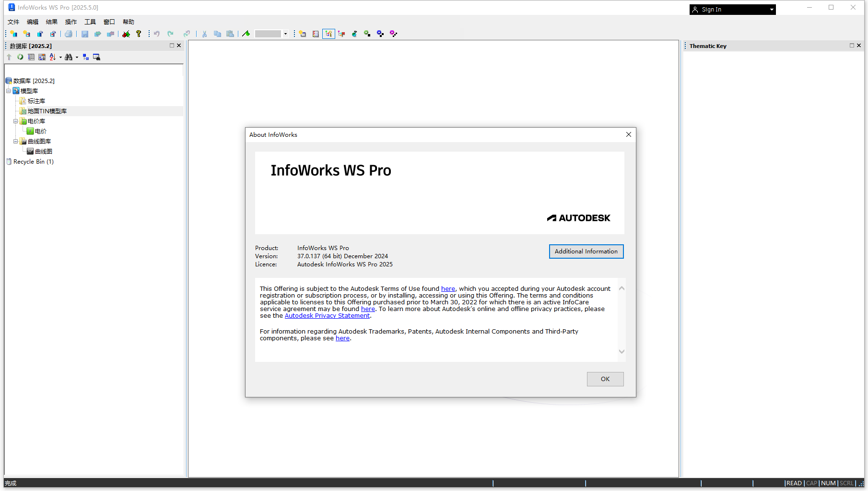Click the first new database item icon
Screen dimensions: 868x491
click(14, 34)
